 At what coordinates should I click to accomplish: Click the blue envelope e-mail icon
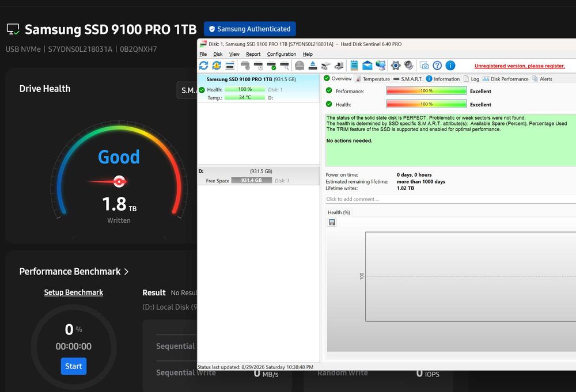click(367, 66)
